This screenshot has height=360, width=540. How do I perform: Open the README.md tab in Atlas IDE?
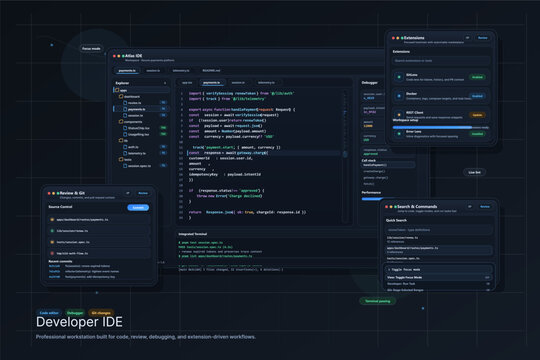pyautogui.click(x=211, y=71)
